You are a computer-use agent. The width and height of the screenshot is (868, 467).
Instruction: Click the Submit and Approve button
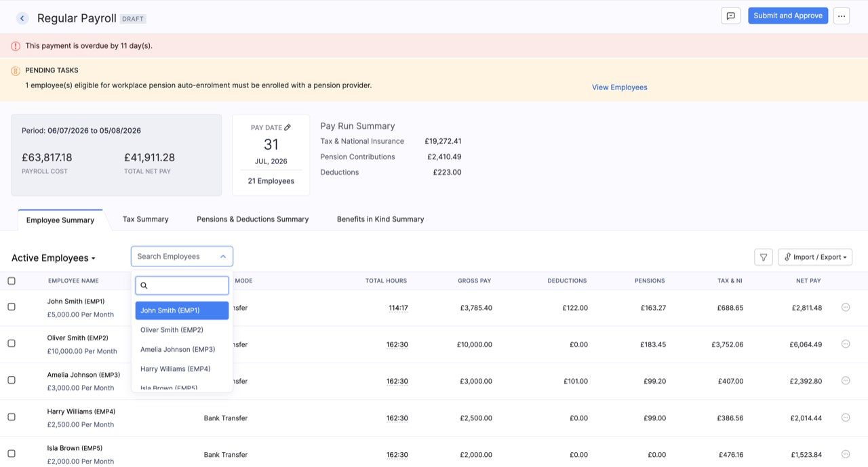click(x=788, y=16)
